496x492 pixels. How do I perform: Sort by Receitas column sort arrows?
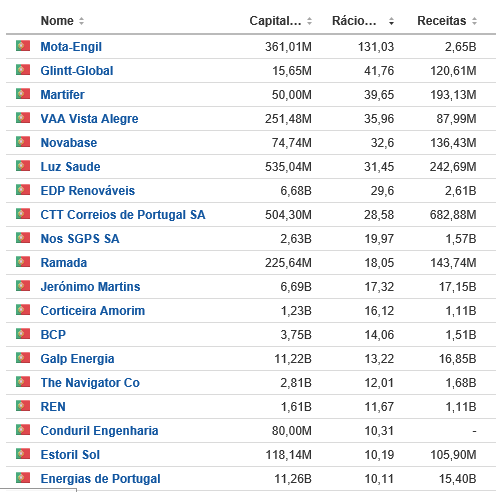tap(474, 21)
